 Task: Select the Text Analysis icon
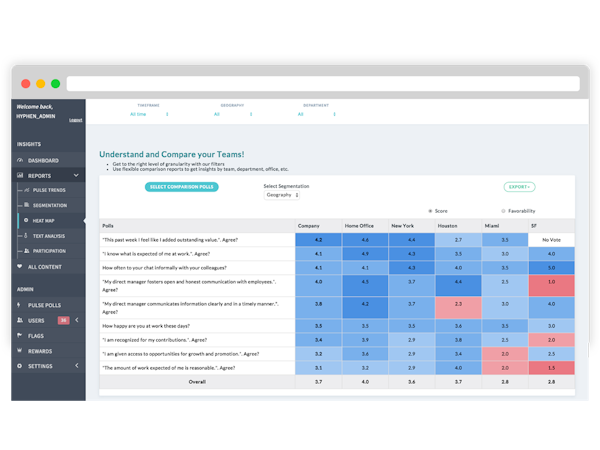click(26, 236)
